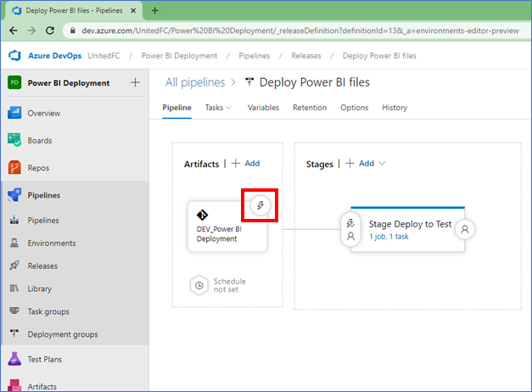Click the browser back arrow
Viewport: 532px width, 392px height.
[14, 31]
